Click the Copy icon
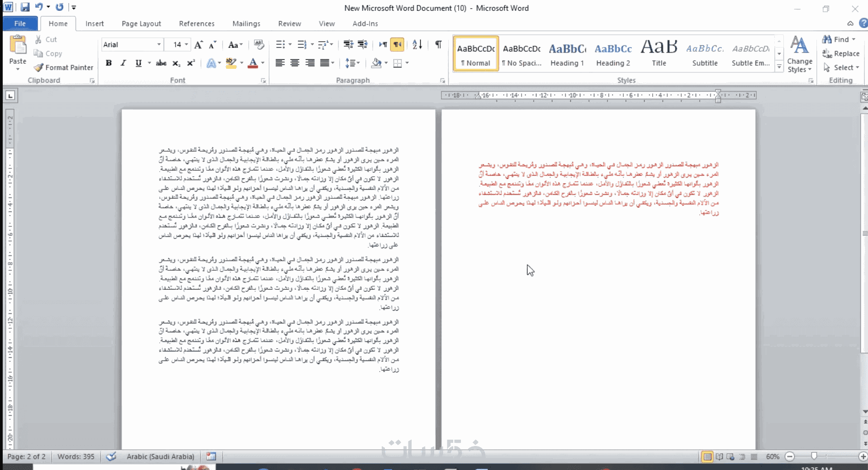This screenshot has width=868, height=470. 38,53
